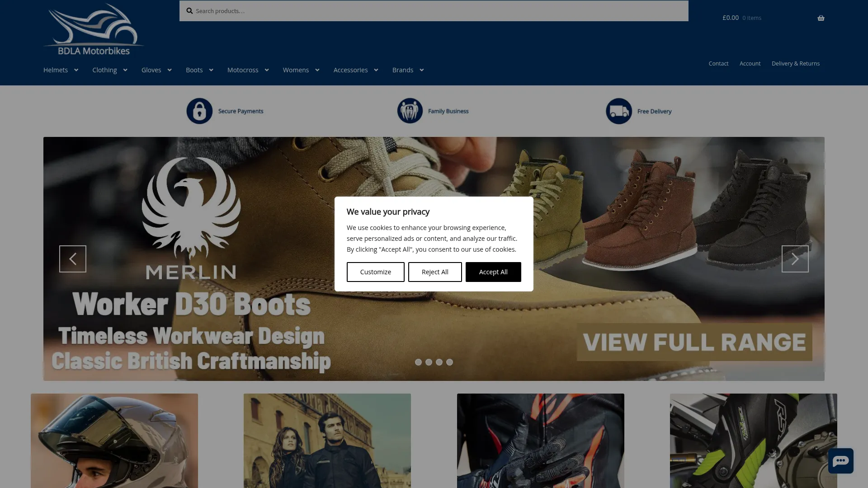The image size is (868, 488).
Task: Select the fourth slider pagination dot
Action: point(449,362)
